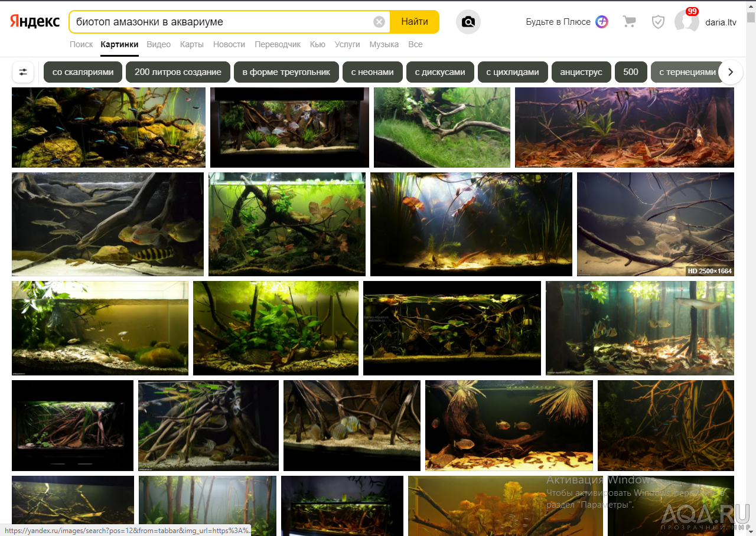The width and height of the screenshot is (756, 536).
Task: Apply the 'с неонами' chip
Action: [372, 72]
